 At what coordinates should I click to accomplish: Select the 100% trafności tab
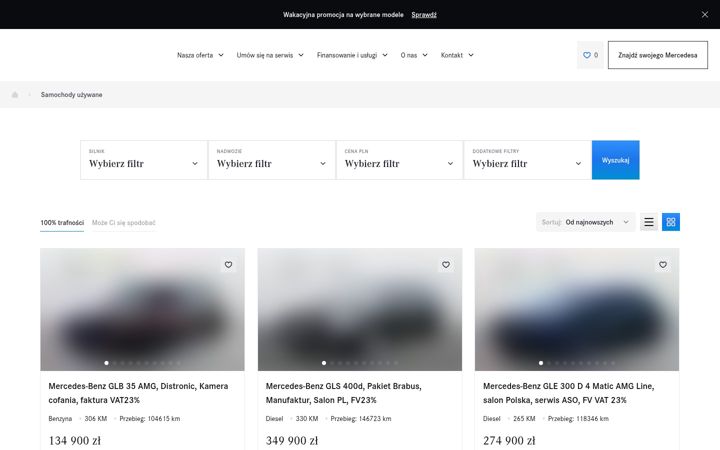(62, 223)
